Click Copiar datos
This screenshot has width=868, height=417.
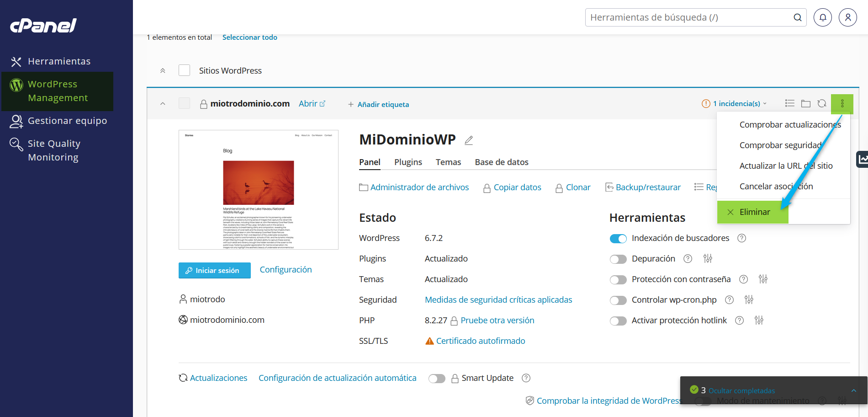(512, 187)
